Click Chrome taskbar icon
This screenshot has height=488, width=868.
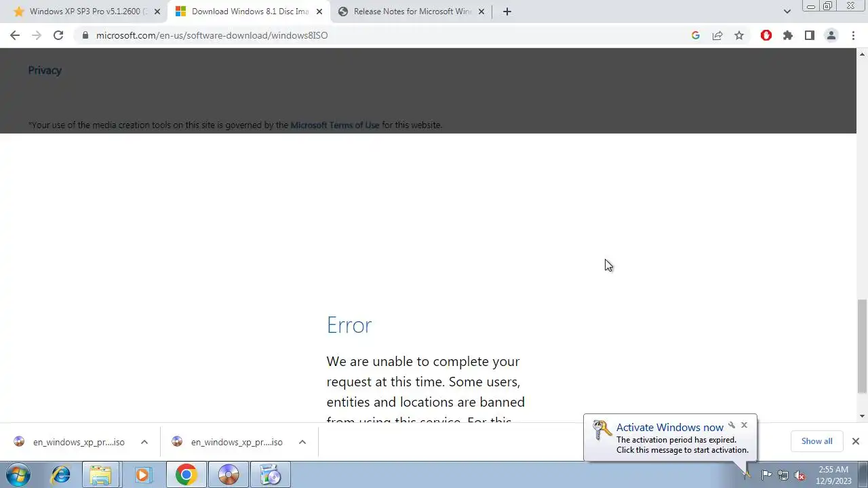186,474
